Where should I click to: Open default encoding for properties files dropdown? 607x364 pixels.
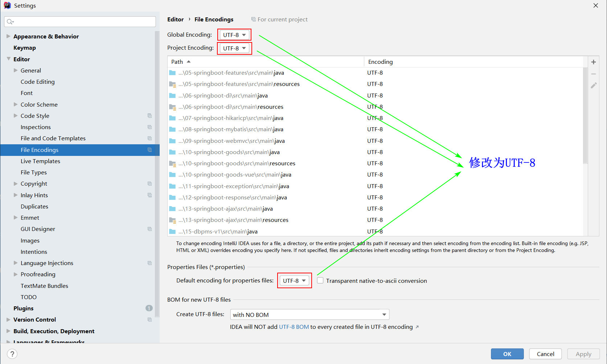[x=294, y=281]
